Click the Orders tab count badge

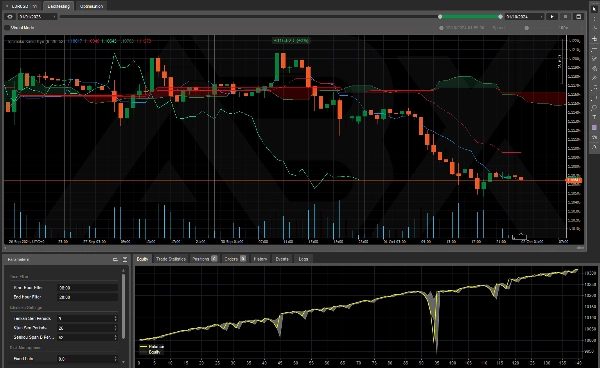(x=243, y=259)
